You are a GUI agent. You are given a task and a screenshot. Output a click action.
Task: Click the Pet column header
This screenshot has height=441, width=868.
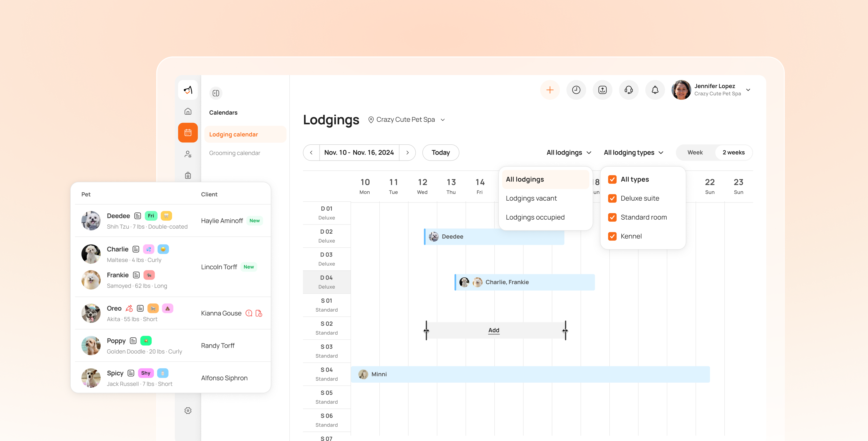tap(86, 194)
